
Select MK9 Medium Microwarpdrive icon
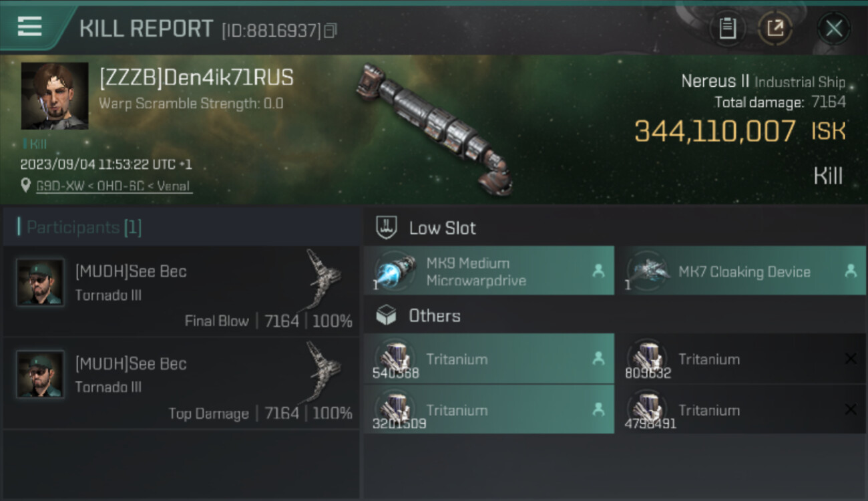394,271
